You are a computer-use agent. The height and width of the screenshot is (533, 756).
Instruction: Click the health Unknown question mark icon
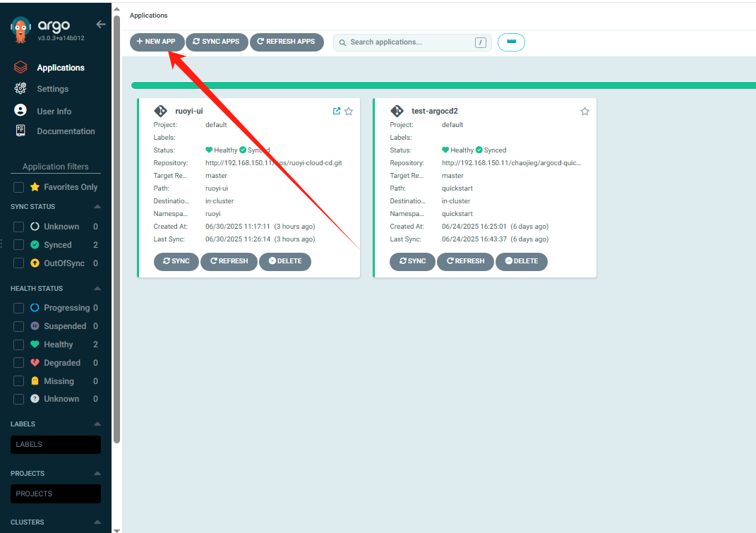(x=35, y=398)
